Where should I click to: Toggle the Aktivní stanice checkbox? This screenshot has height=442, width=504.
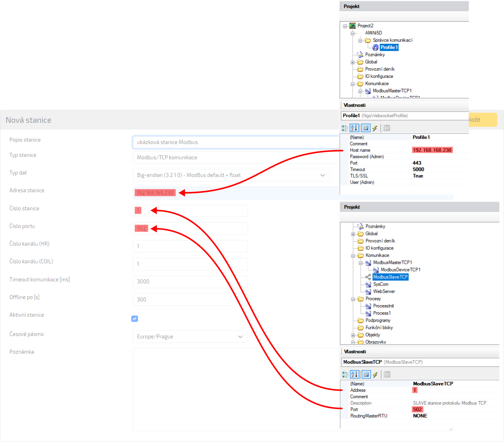[x=134, y=319]
